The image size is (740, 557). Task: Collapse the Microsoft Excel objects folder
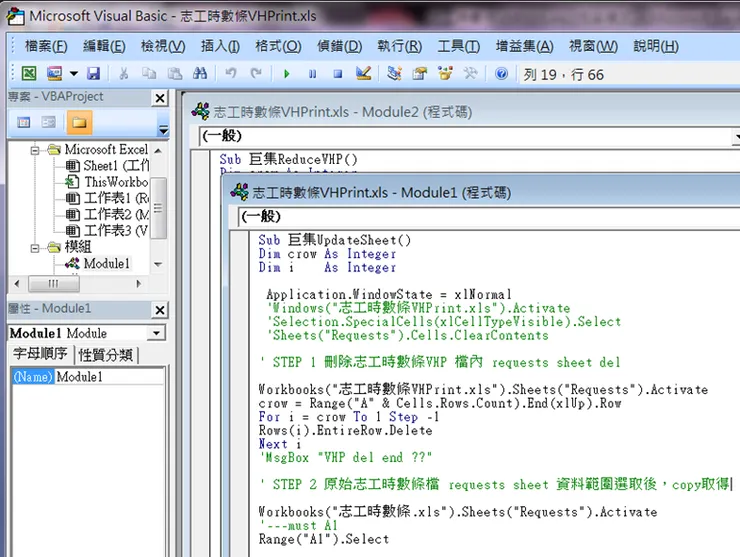(34, 151)
